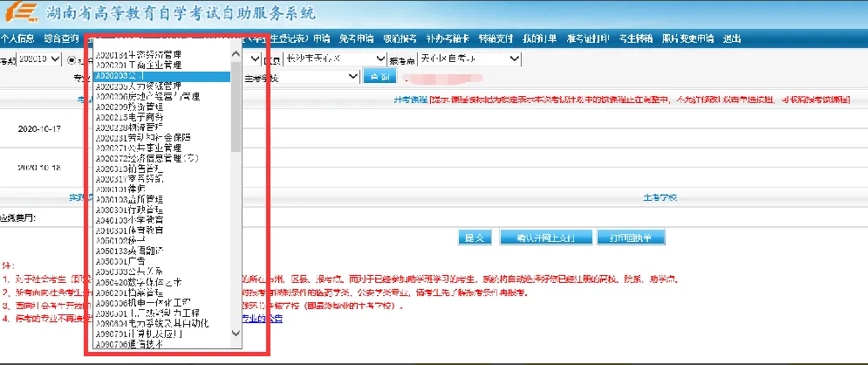The height and width of the screenshot is (365, 868).
Task: Expand the 报考点 exam site dropdown
Action: point(469,59)
